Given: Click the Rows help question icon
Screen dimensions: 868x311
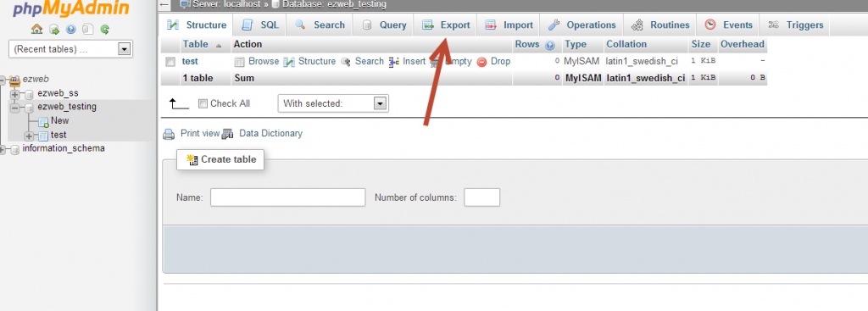Looking at the screenshot, I should (x=549, y=45).
